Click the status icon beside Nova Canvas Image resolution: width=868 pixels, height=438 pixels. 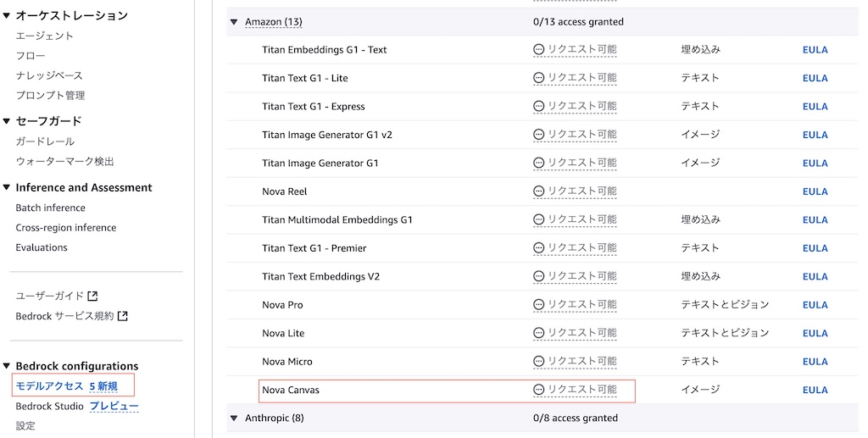point(538,390)
